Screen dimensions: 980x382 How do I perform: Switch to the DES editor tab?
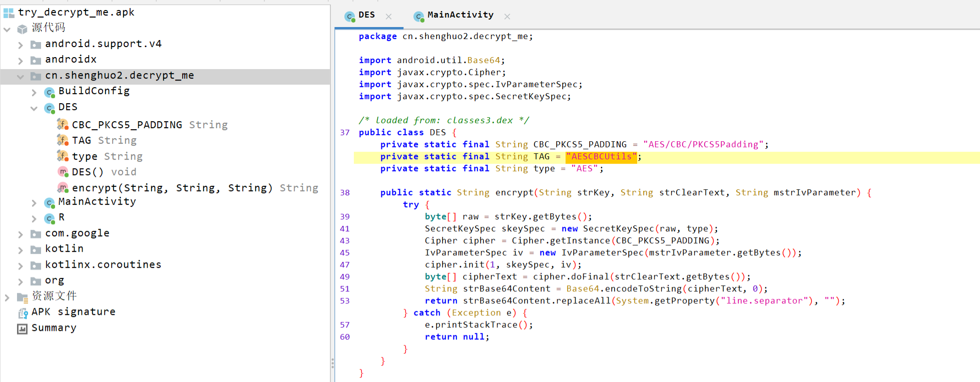(369, 16)
